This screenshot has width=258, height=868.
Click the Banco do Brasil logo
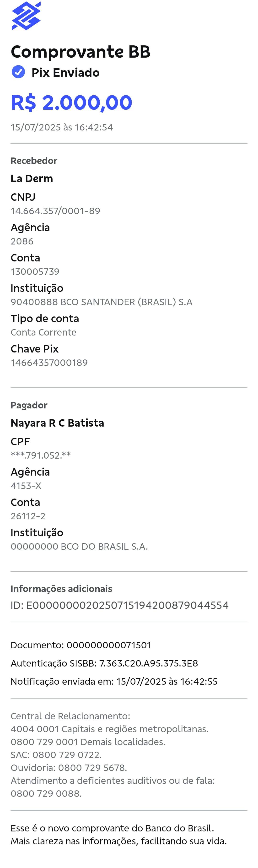point(26,16)
